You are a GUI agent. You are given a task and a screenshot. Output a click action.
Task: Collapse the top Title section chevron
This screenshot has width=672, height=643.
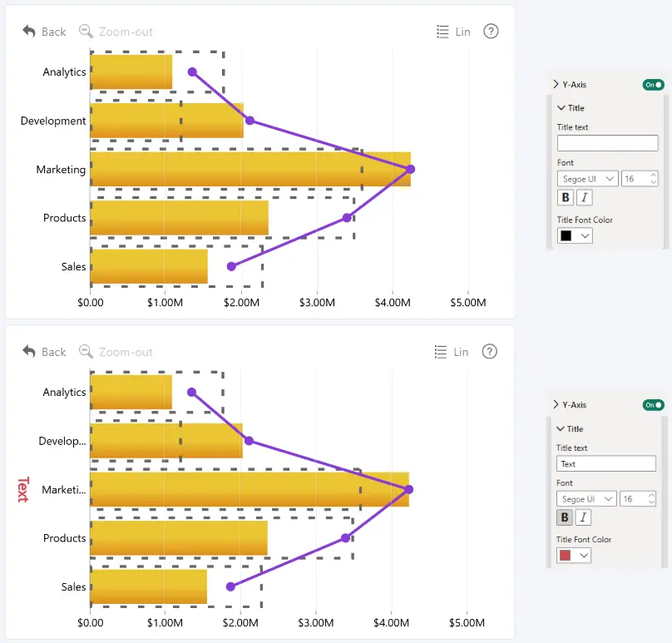click(561, 107)
